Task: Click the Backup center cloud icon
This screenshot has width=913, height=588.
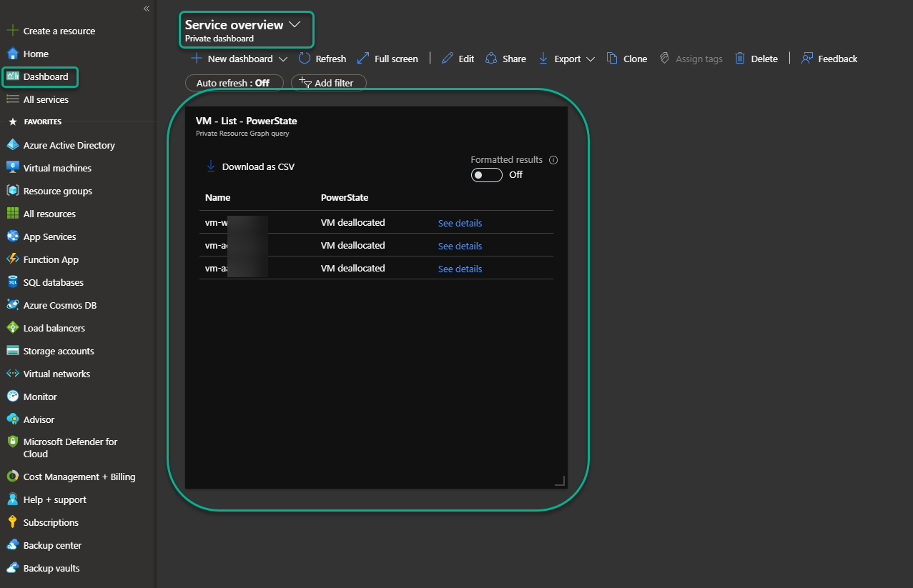Action: click(12, 545)
